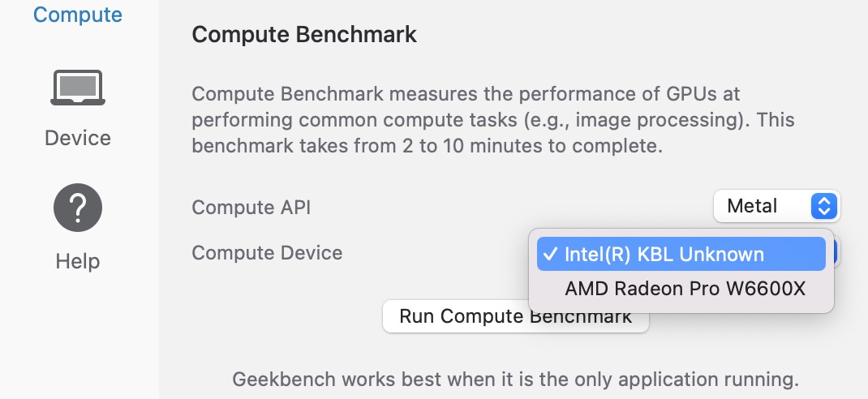Click the Compute Device popup arrow behind the menu

836,253
